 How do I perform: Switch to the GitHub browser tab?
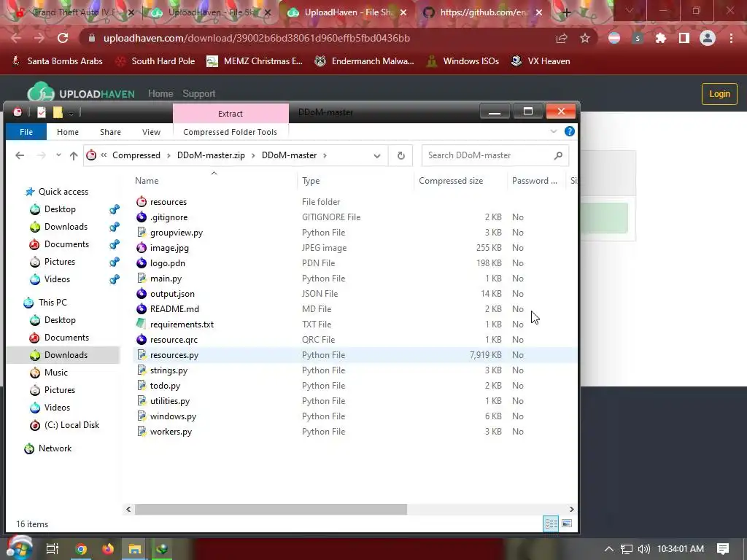click(x=482, y=12)
